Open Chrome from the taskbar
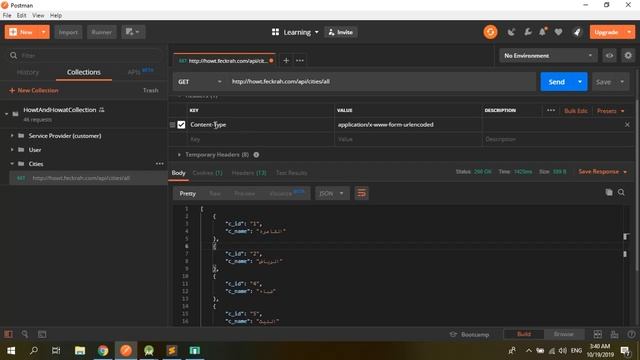This screenshot has width=640, height=360. click(x=103, y=351)
